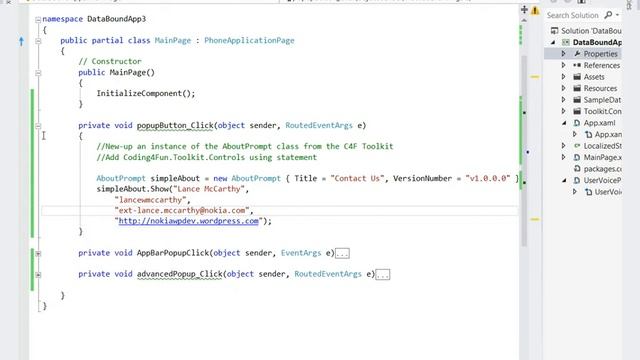Screen dimensions: 640x360
Task: Click the popupButton_Click method name
Action: point(175,126)
